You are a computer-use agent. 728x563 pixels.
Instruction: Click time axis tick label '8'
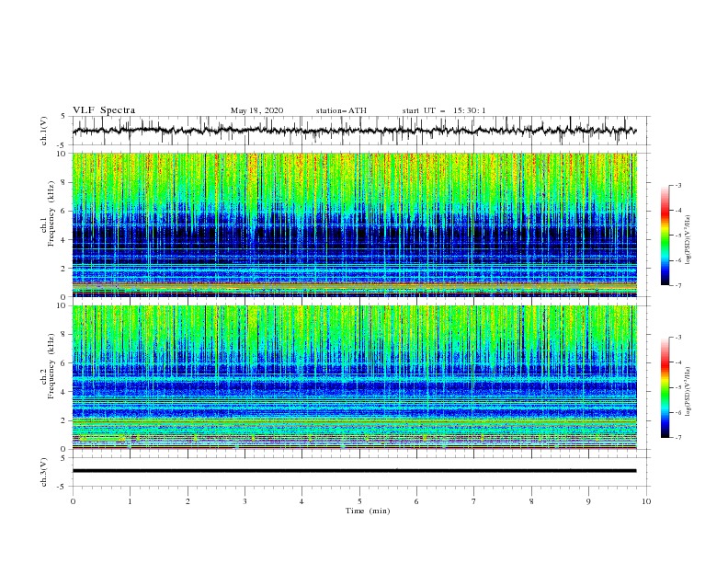pyautogui.click(x=531, y=501)
